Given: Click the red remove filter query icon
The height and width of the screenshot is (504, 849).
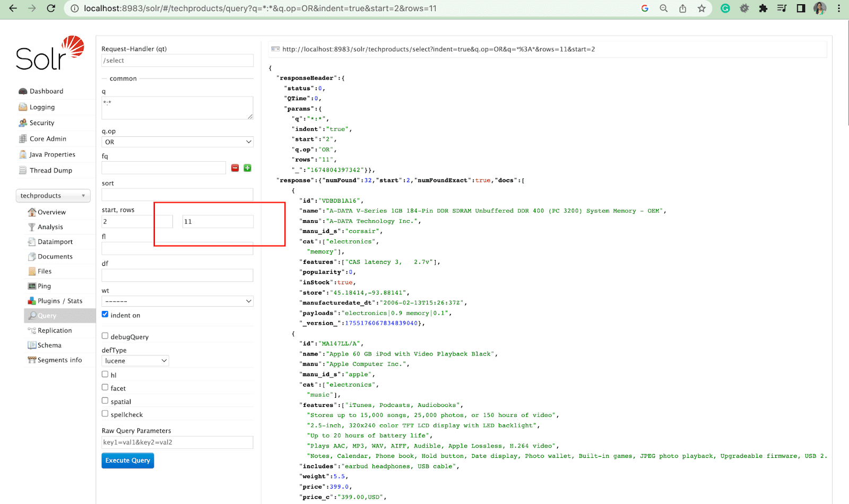Looking at the screenshot, I should pos(235,168).
